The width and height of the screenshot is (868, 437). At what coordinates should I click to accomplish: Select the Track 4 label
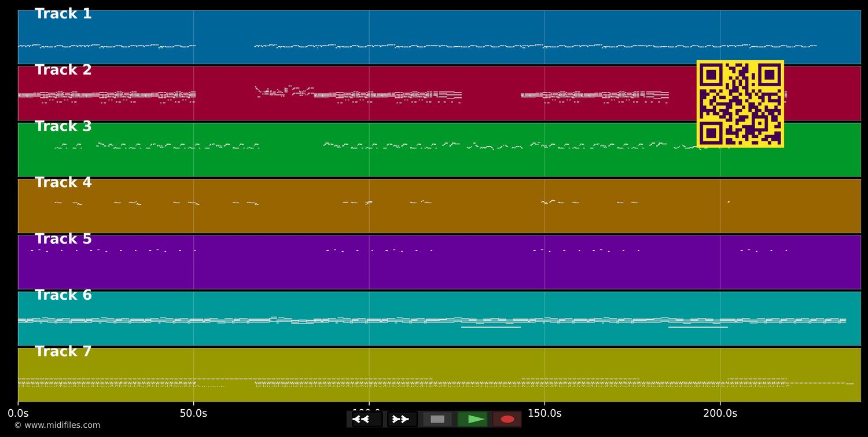click(x=63, y=183)
